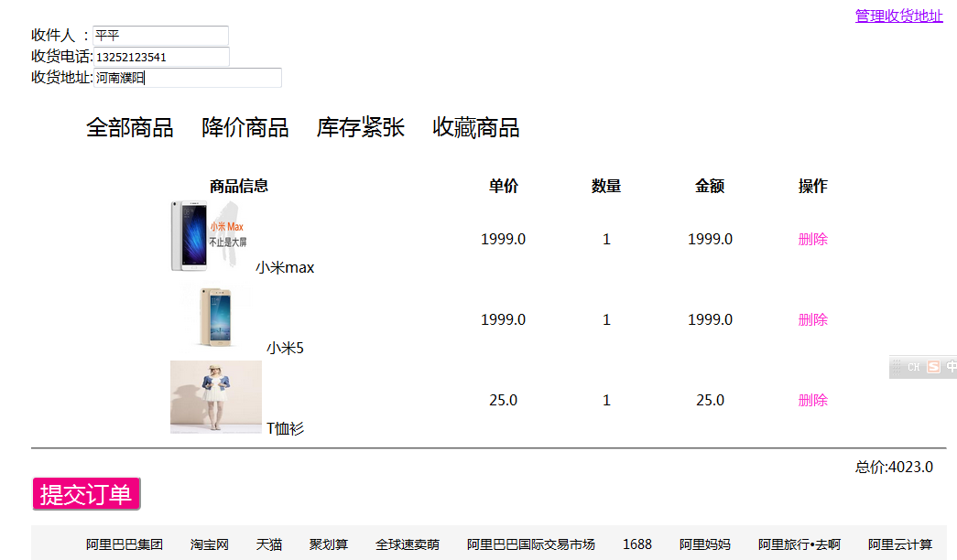
Task: Click the 25.0 unit price of T恤衫
Action: [x=503, y=400]
